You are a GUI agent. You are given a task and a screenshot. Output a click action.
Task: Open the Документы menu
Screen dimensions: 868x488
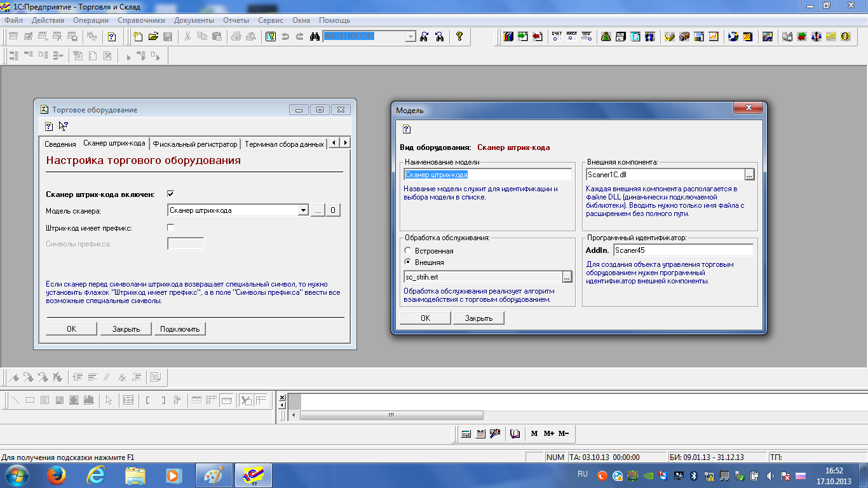(194, 20)
